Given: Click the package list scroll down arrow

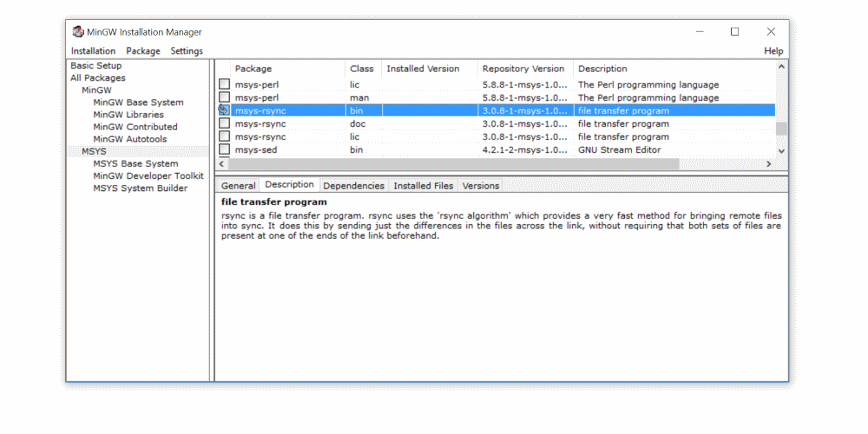Looking at the screenshot, I should click(x=781, y=150).
